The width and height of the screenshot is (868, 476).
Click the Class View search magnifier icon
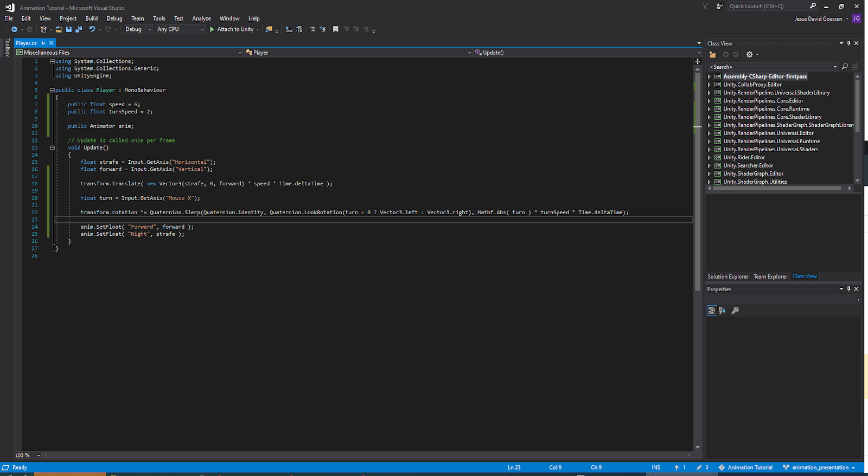[x=845, y=67]
